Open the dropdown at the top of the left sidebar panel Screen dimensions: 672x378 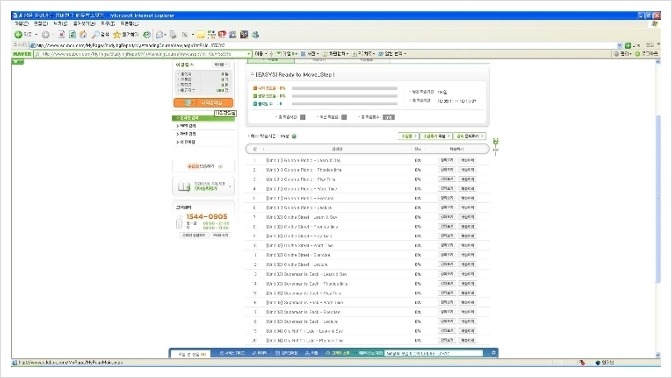(x=220, y=65)
